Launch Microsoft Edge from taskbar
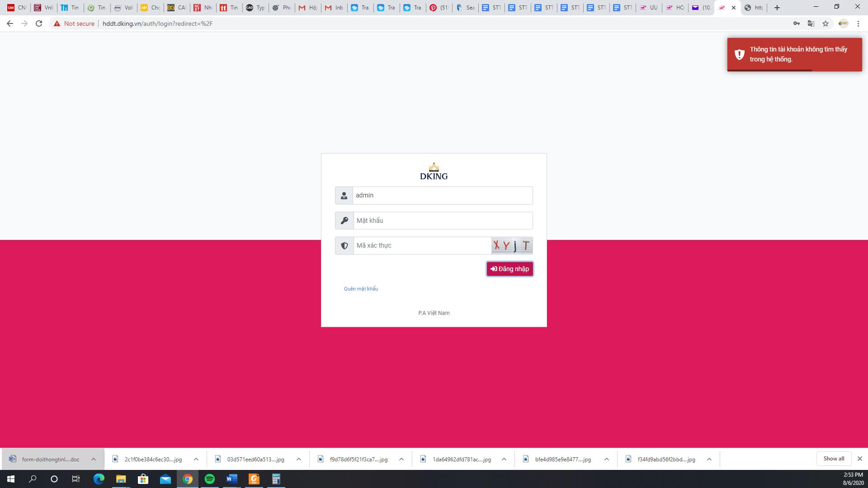 click(x=99, y=479)
